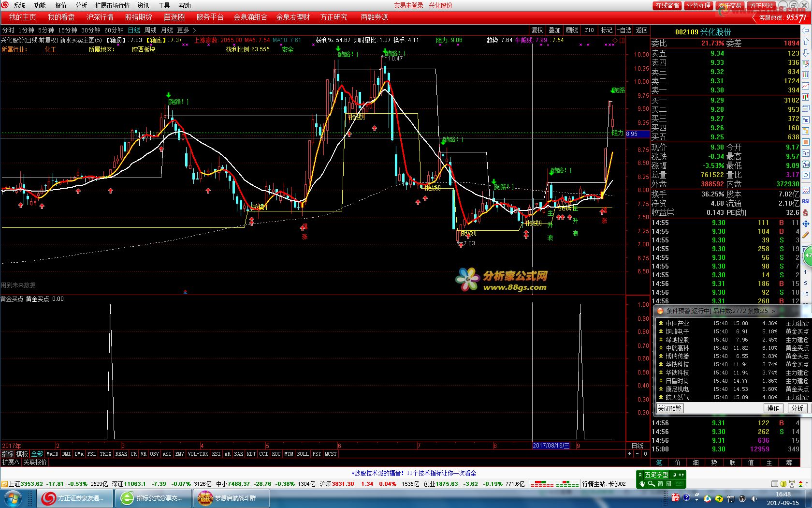Screen dimensions: 812x508
Task: Toggle 画线 drawing mode
Action: (x=572, y=30)
